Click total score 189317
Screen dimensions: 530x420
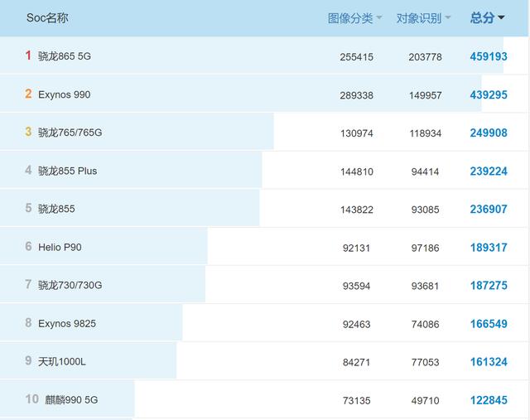point(489,248)
